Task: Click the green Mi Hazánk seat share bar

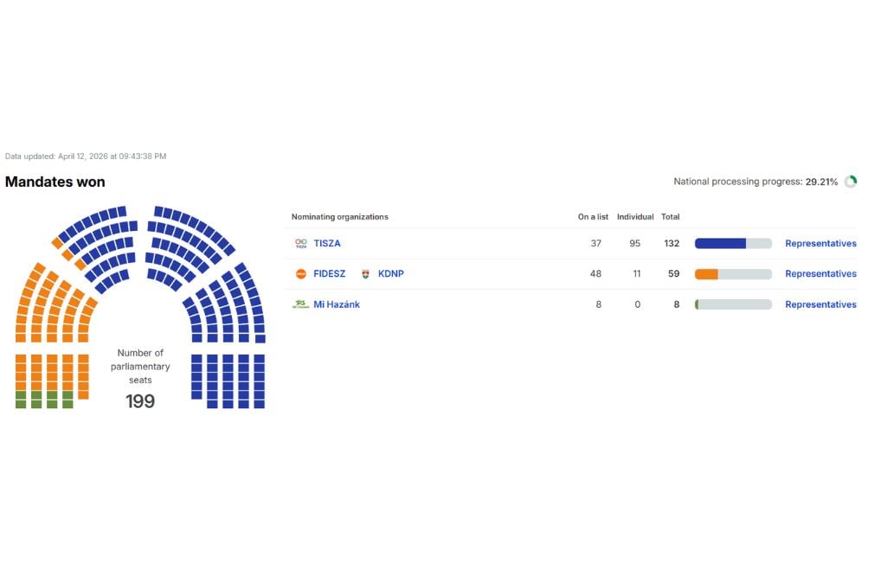Action: [697, 304]
